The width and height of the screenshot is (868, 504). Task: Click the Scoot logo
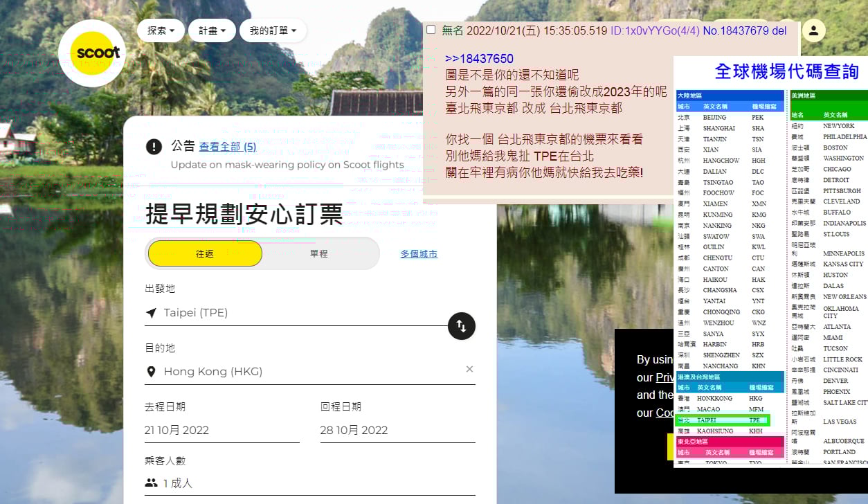point(92,53)
